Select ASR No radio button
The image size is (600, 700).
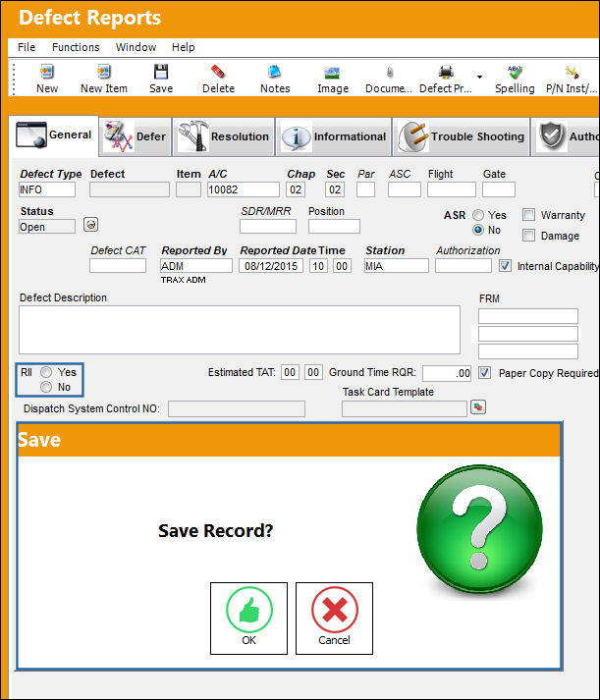click(478, 230)
